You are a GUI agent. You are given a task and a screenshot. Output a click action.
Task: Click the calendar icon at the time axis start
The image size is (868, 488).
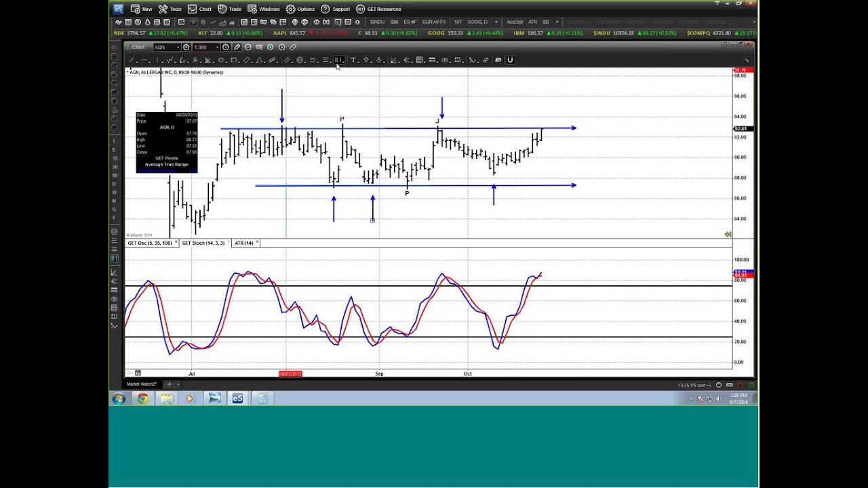coord(138,373)
